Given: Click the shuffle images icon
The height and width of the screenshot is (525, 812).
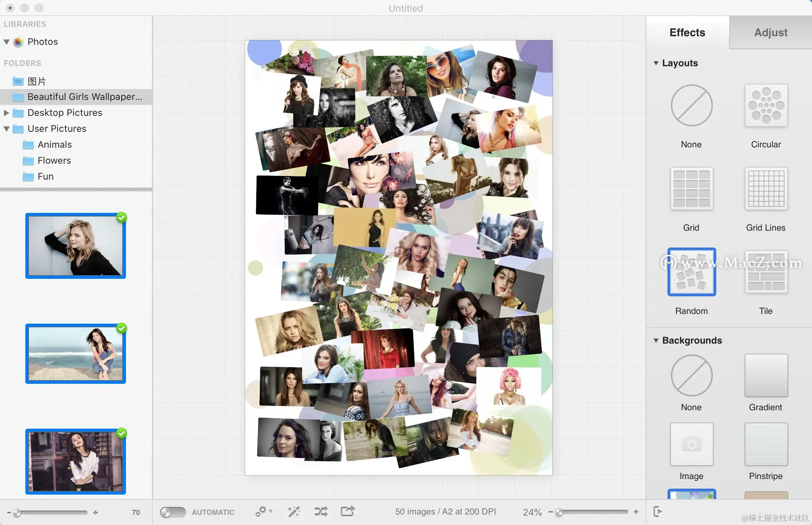Looking at the screenshot, I should pyautogui.click(x=321, y=512).
